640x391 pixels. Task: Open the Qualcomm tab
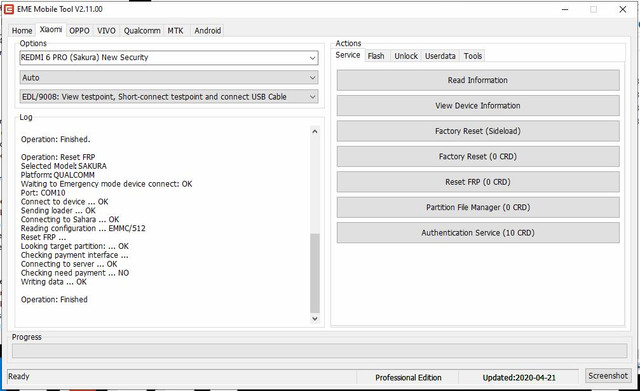tap(142, 31)
